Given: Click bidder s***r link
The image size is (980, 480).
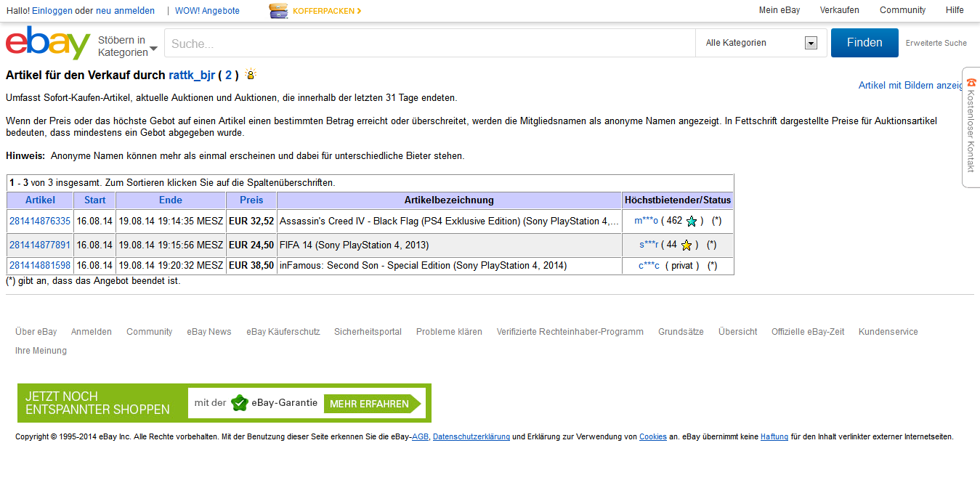Looking at the screenshot, I should tap(649, 245).
